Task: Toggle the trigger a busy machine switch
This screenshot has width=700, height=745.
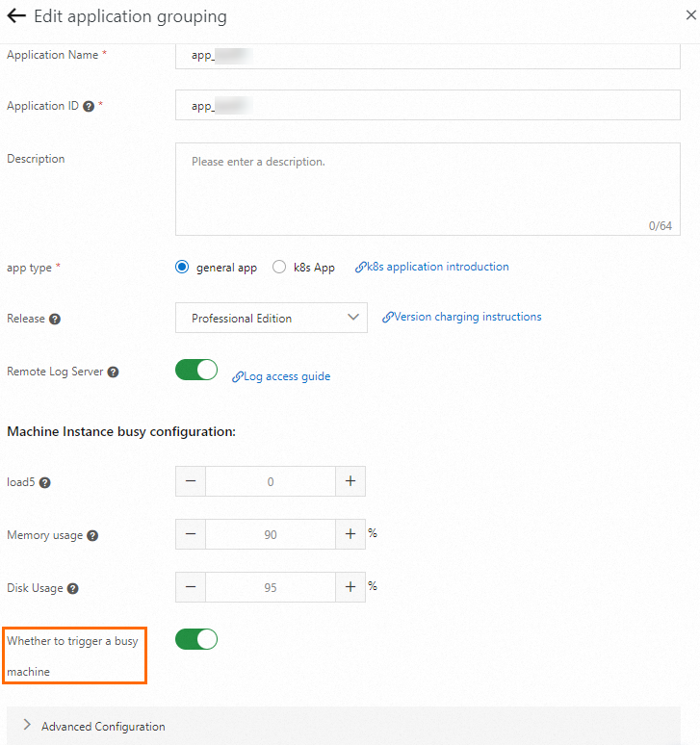Action: 196,639
